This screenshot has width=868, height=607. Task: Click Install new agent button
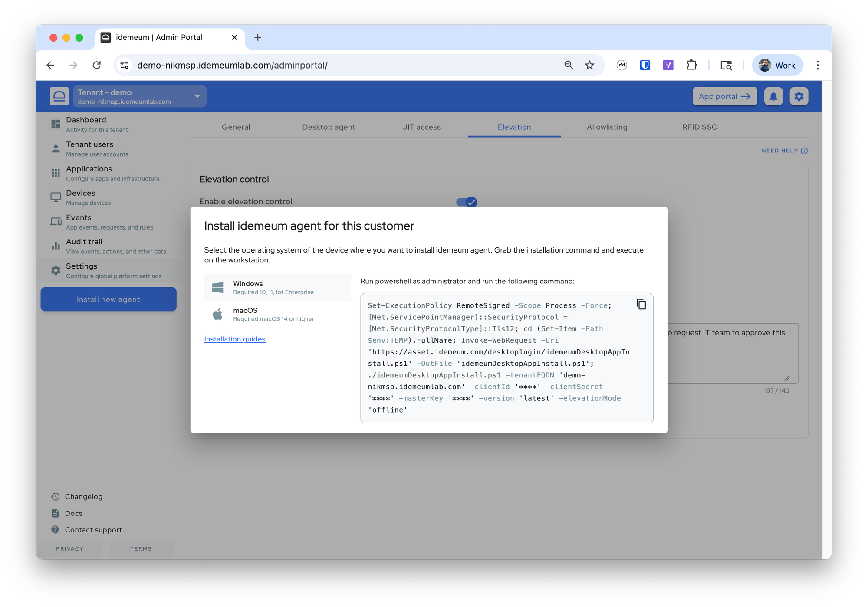tap(108, 299)
